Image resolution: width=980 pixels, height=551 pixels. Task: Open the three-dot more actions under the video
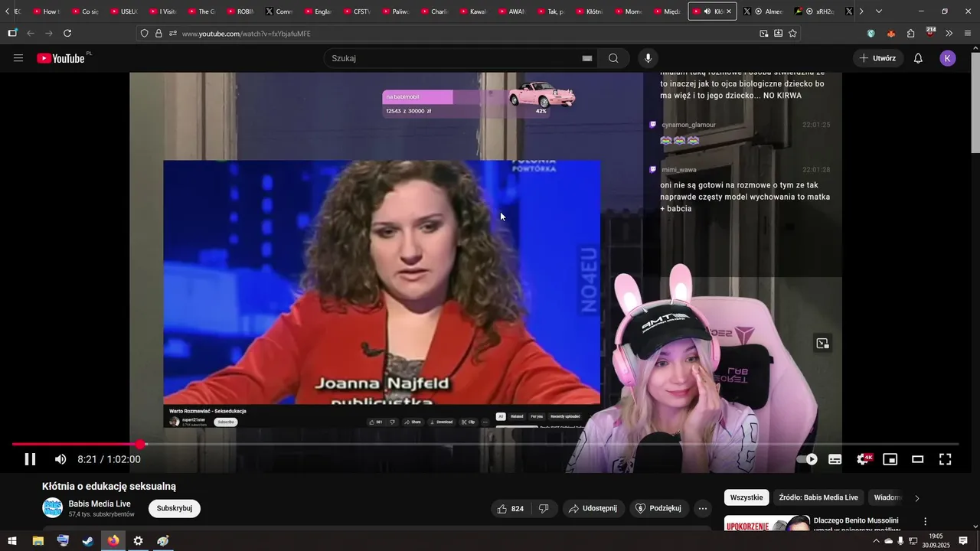pyautogui.click(x=703, y=508)
